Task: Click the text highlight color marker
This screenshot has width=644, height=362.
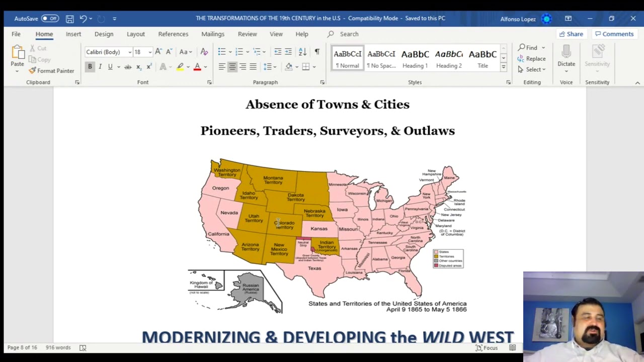Action: (180, 67)
